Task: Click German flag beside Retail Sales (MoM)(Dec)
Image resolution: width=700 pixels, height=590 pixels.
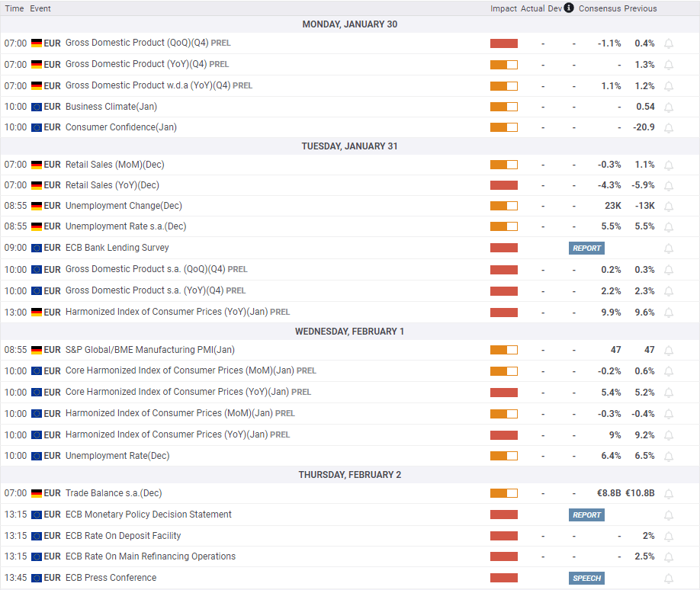Action: tap(37, 165)
